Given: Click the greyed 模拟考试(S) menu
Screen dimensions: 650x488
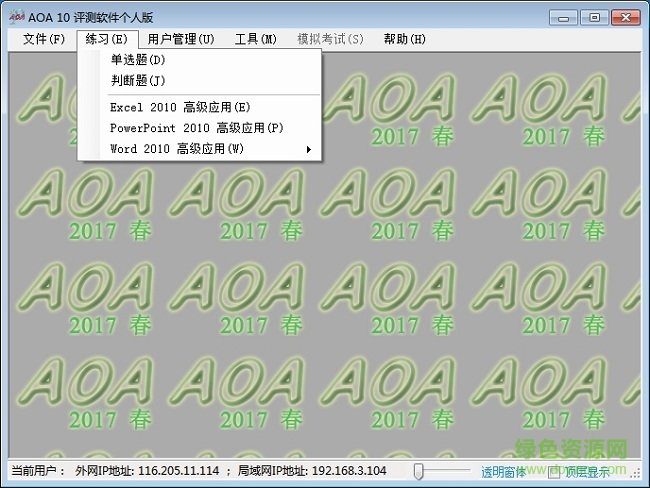Looking at the screenshot, I should pyautogui.click(x=330, y=39).
